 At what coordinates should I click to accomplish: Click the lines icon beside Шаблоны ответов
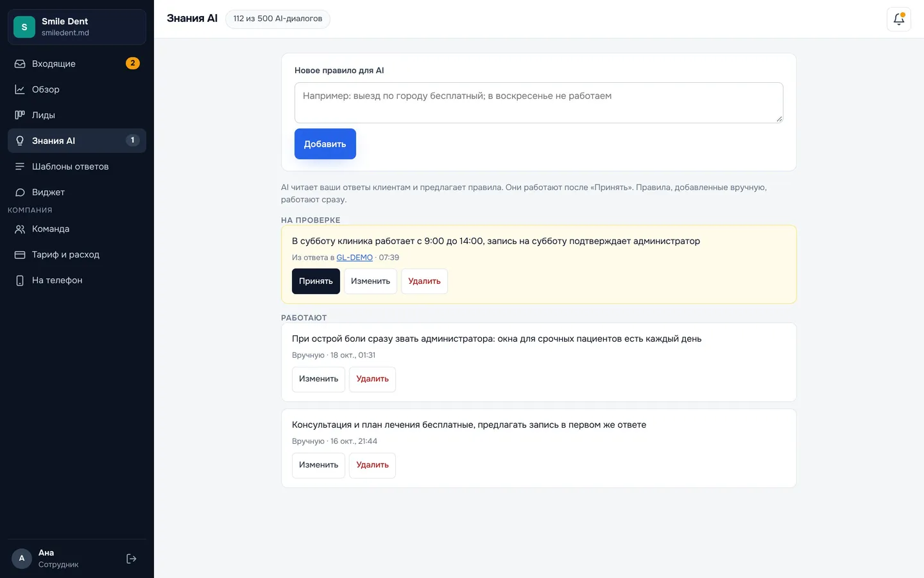(x=20, y=166)
